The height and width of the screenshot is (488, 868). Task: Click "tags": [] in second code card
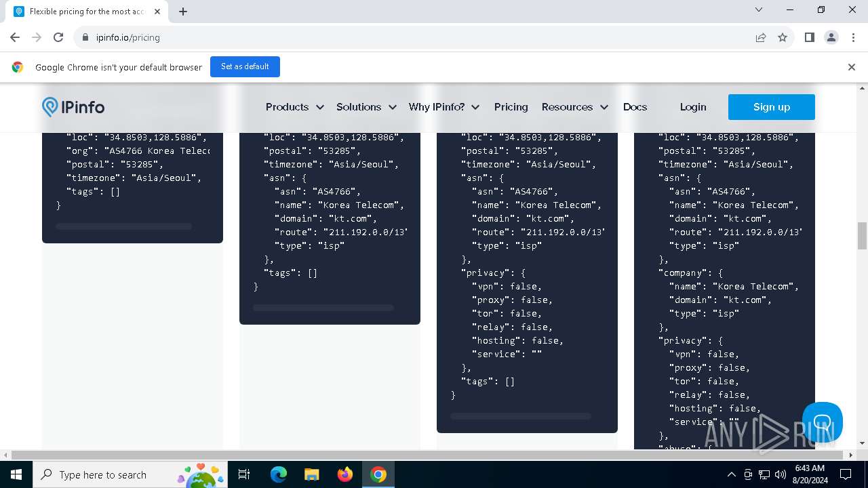[290, 272]
